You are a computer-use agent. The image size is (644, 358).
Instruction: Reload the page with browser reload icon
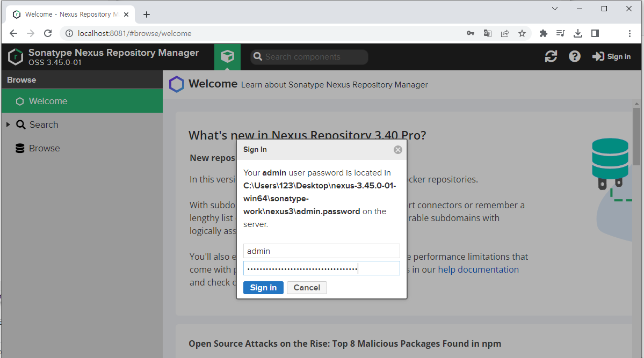48,33
